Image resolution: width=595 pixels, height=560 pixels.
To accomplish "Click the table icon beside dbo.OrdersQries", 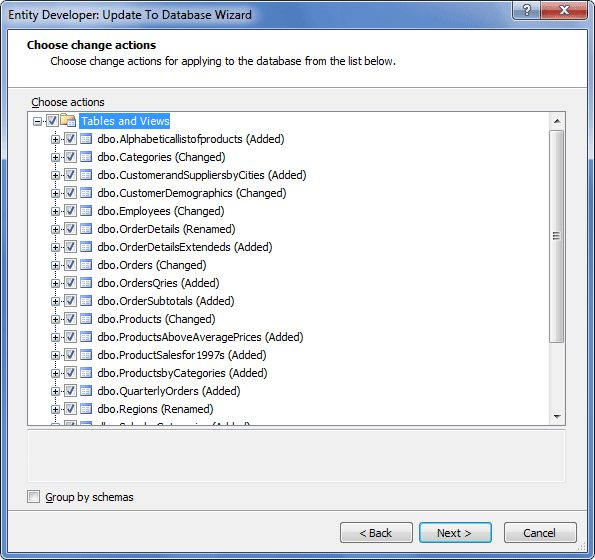I will pos(86,283).
